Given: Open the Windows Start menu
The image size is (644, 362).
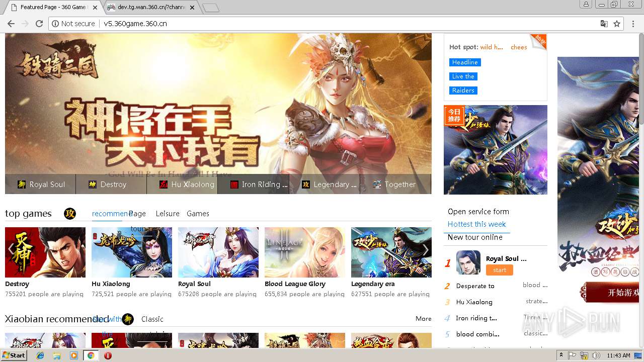Looking at the screenshot, I should click(x=14, y=355).
